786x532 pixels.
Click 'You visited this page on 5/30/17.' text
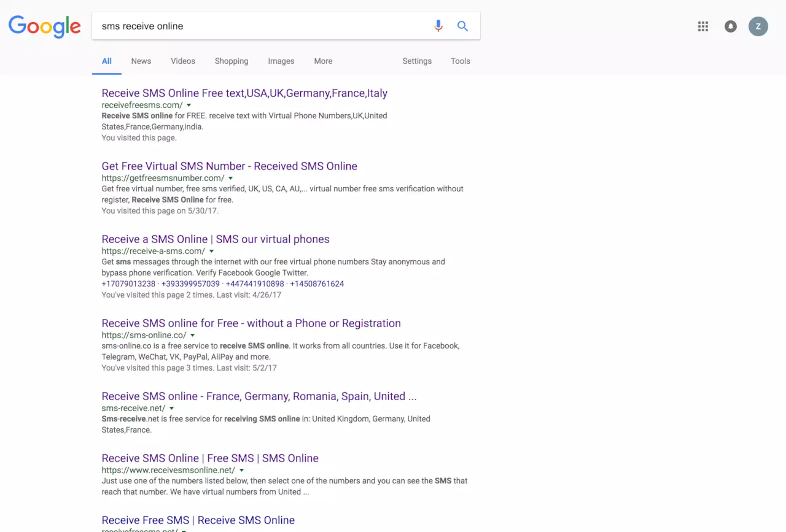point(160,211)
